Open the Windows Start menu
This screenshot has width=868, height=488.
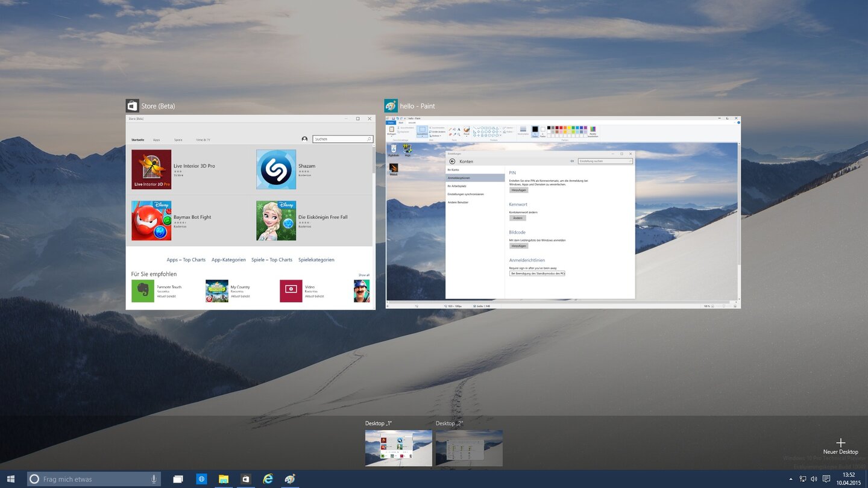(11, 479)
